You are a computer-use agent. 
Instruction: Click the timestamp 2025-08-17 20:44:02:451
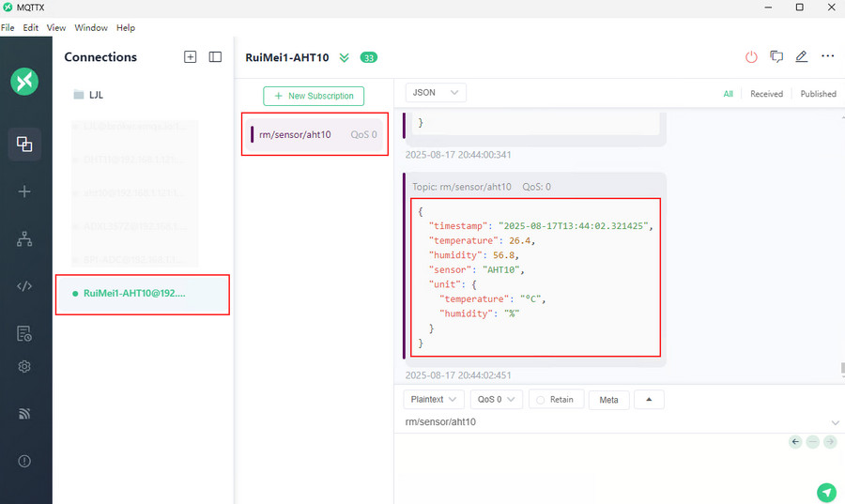[458, 375]
